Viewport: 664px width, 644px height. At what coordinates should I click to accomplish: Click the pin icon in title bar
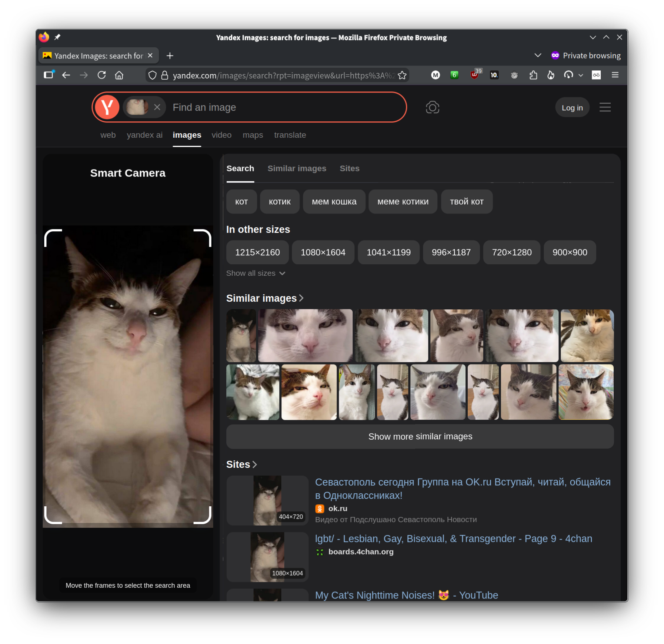pyautogui.click(x=57, y=37)
